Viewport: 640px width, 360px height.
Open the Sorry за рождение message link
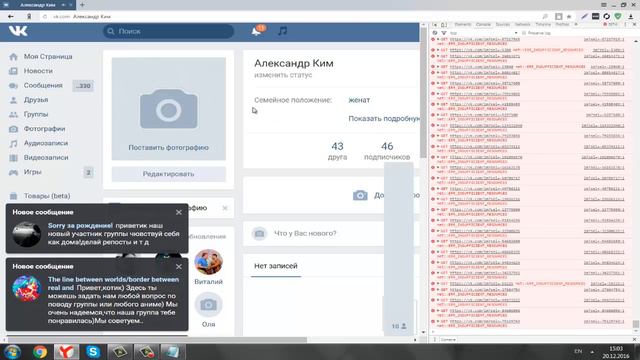point(80,225)
